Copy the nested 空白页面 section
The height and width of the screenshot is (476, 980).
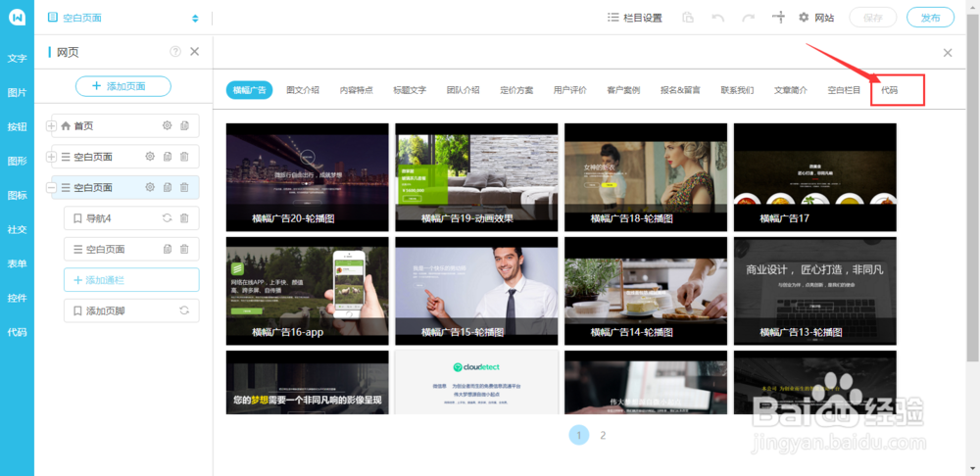pyautogui.click(x=168, y=249)
